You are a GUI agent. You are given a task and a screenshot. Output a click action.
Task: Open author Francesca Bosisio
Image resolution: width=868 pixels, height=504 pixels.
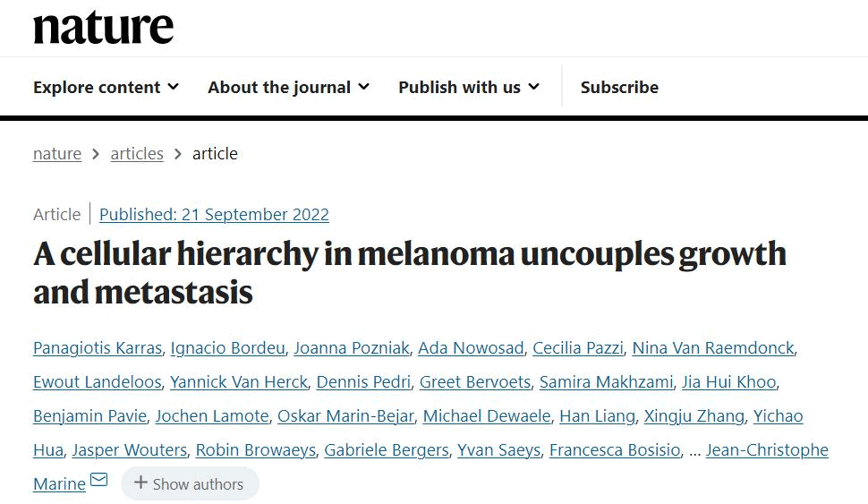615,449
